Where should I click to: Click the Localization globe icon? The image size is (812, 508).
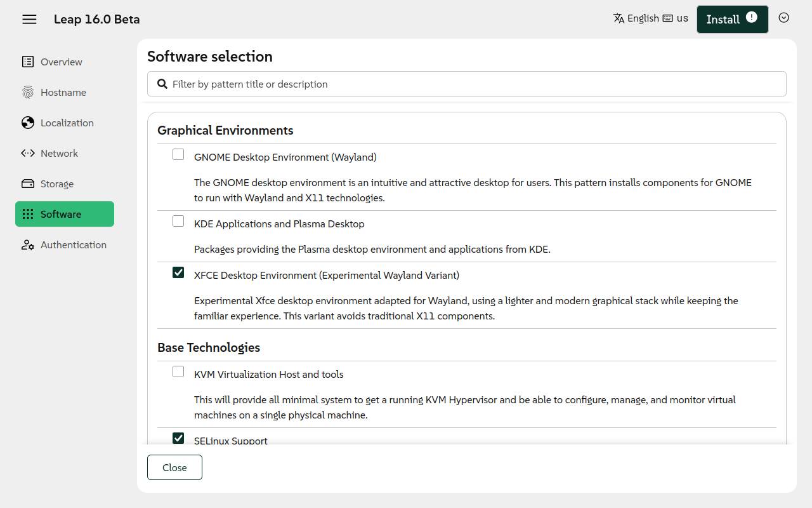point(28,123)
